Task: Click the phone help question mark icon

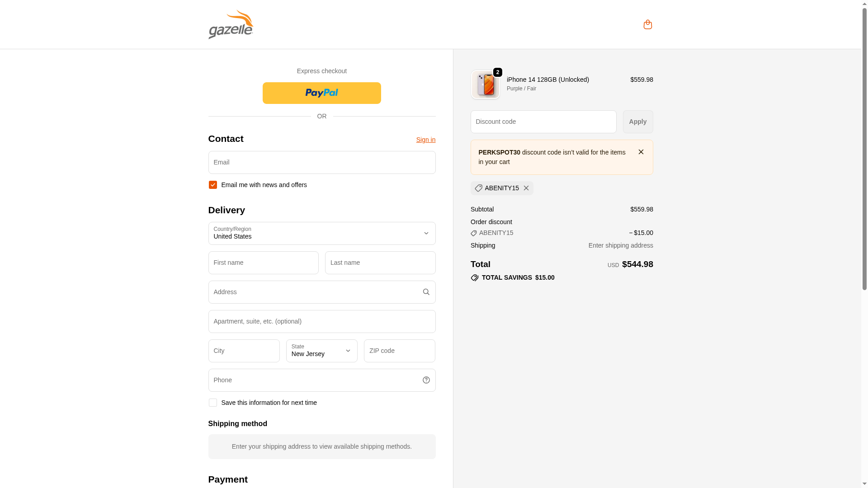Action: (x=426, y=380)
